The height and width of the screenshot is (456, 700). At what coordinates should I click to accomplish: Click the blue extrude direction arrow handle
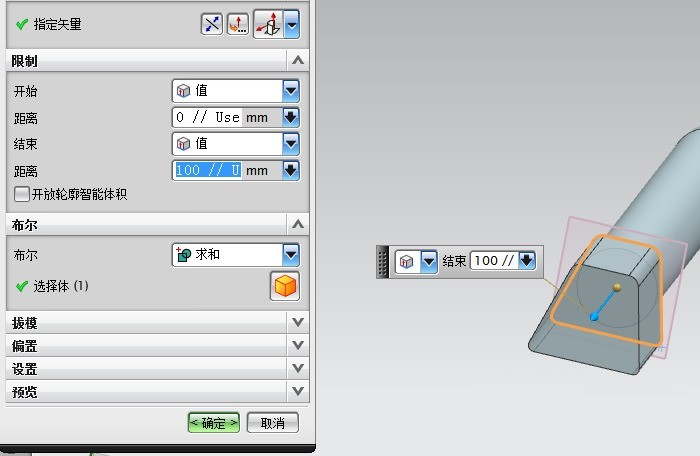(x=594, y=318)
